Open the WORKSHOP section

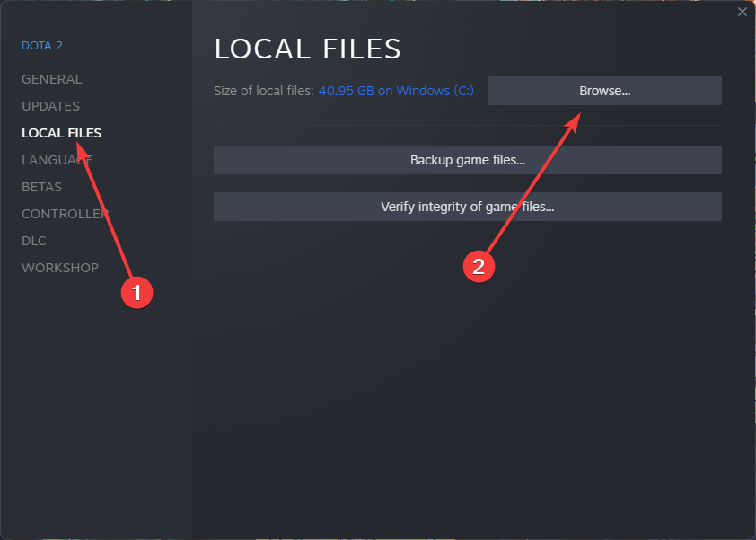[x=60, y=268]
